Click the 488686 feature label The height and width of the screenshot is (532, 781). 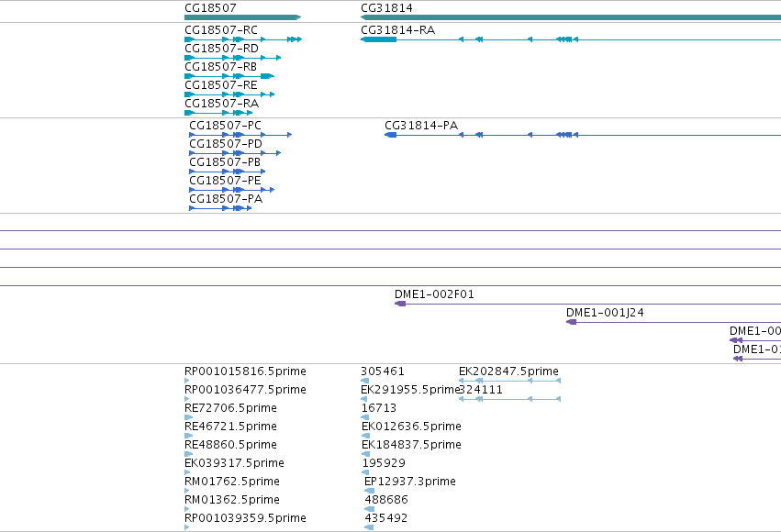point(386,500)
